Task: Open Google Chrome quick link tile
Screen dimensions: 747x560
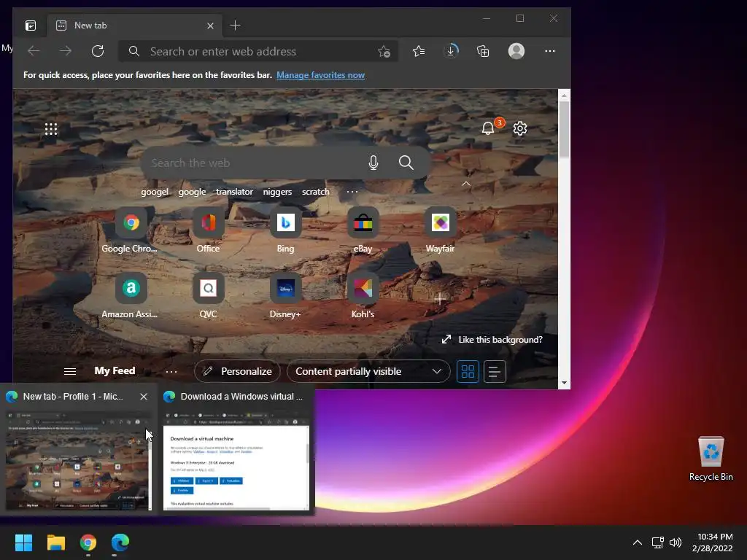Action: (x=131, y=230)
